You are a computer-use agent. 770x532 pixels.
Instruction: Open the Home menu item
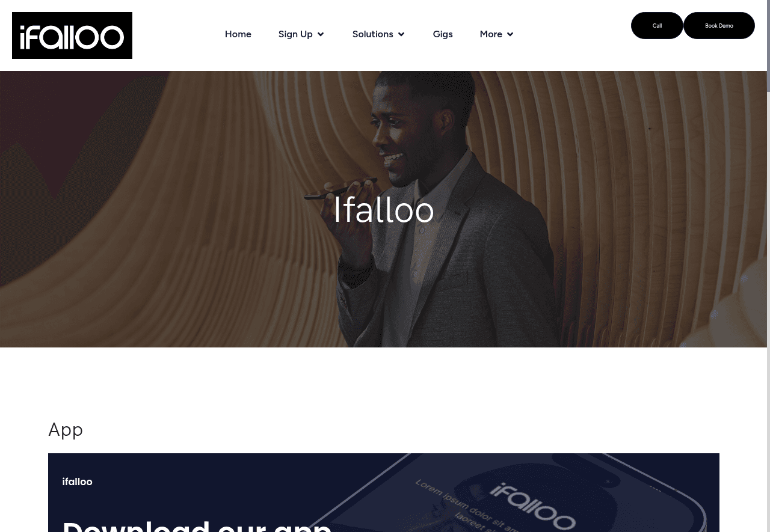[238, 34]
